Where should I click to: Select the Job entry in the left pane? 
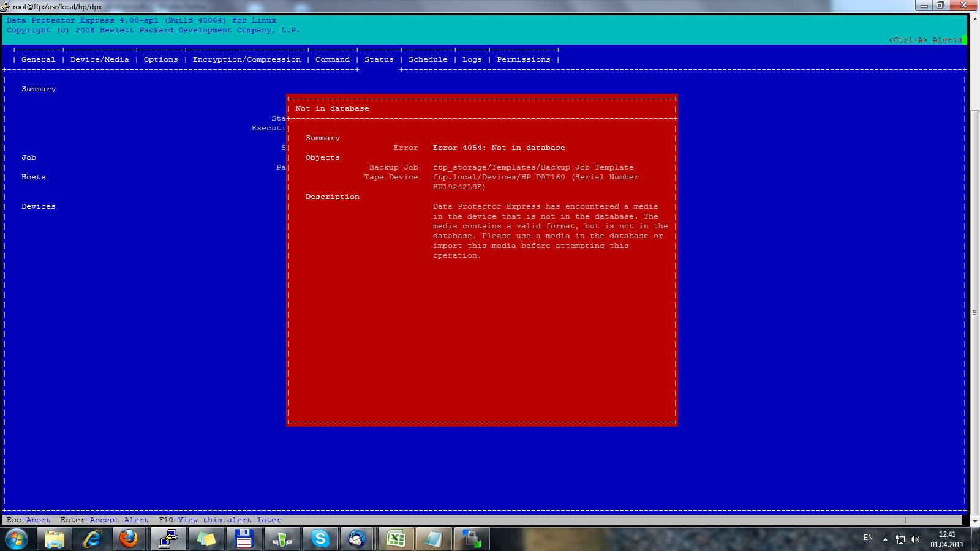coord(29,157)
